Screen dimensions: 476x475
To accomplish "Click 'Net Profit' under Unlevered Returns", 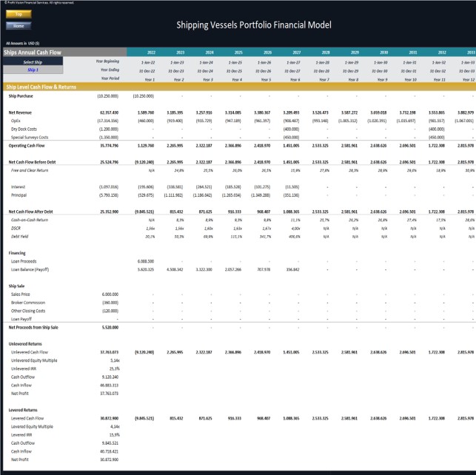I will tap(20, 394).
